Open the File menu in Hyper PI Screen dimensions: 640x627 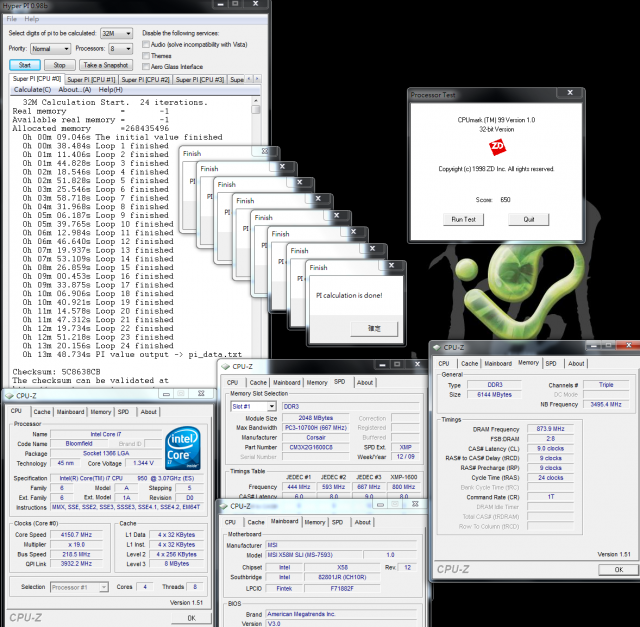tap(11, 19)
